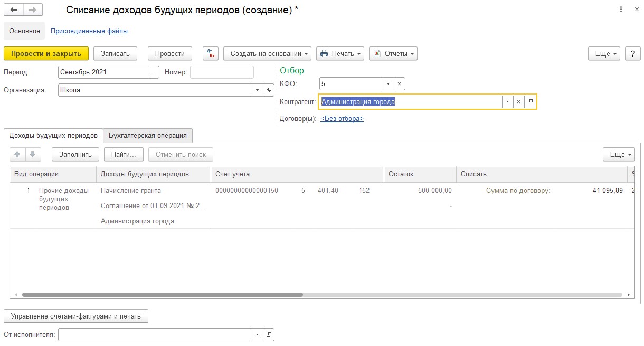The width and height of the screenshot is (644, 346).
Task: Clear Контрагент Администрация города using × icon
Action: 518,101
